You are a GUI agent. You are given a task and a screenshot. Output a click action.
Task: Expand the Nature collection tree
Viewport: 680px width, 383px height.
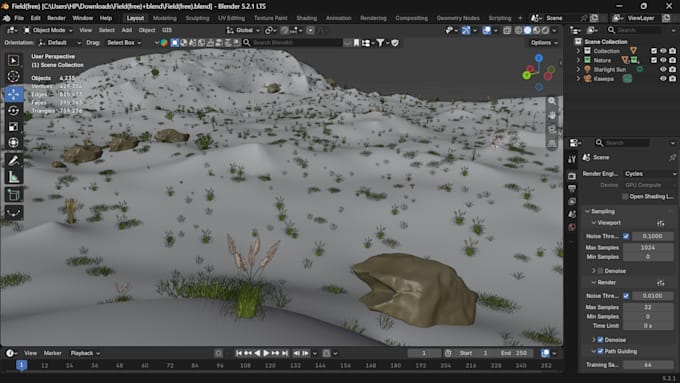[x=578, y=60]
